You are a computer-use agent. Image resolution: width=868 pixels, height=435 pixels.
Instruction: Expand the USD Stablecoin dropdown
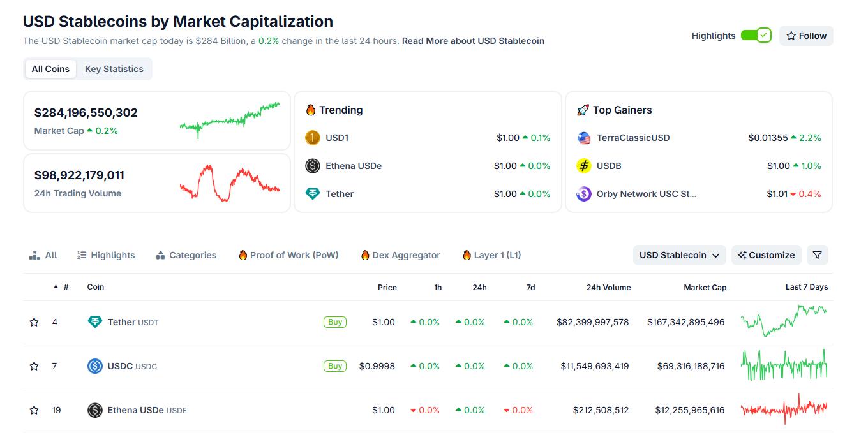[x=679, y=255]
